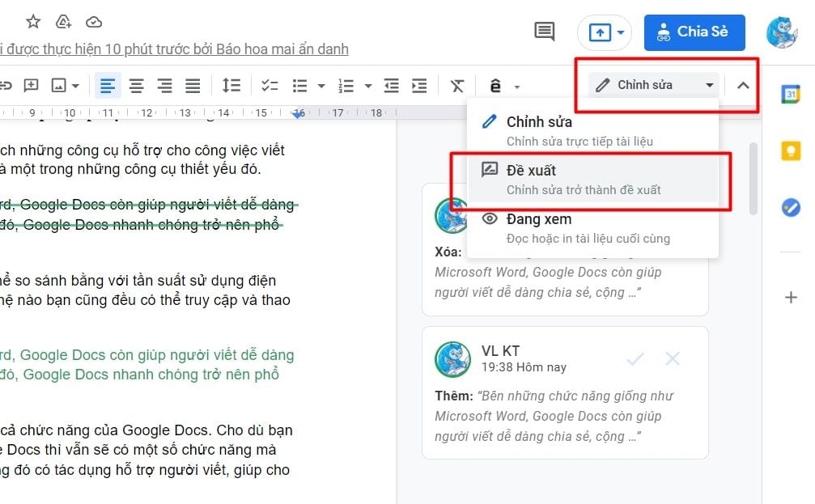Open version history link about last edit
The image size is (815, 504).
tap(174, 49)
